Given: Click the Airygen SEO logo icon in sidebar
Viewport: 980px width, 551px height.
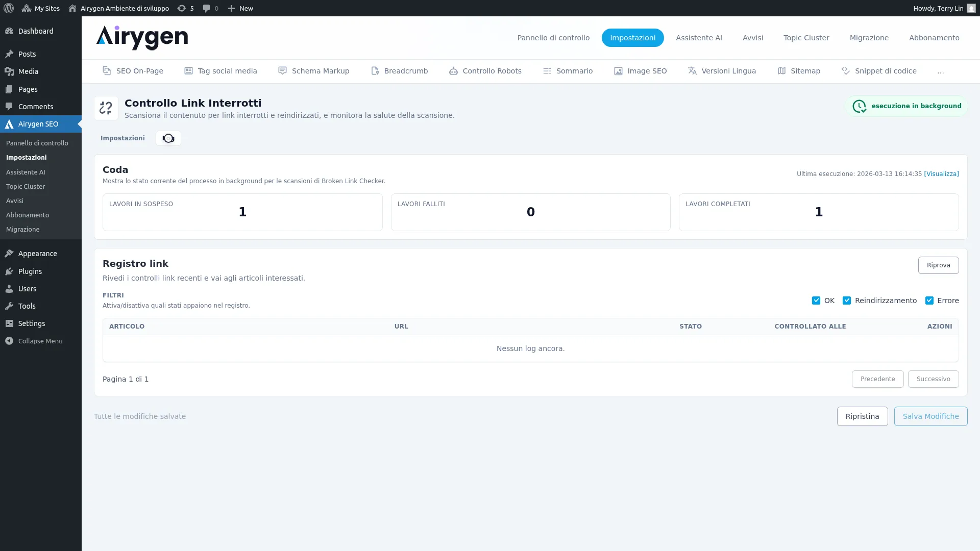Looking at the screenshot, I should tap(9, 124).
